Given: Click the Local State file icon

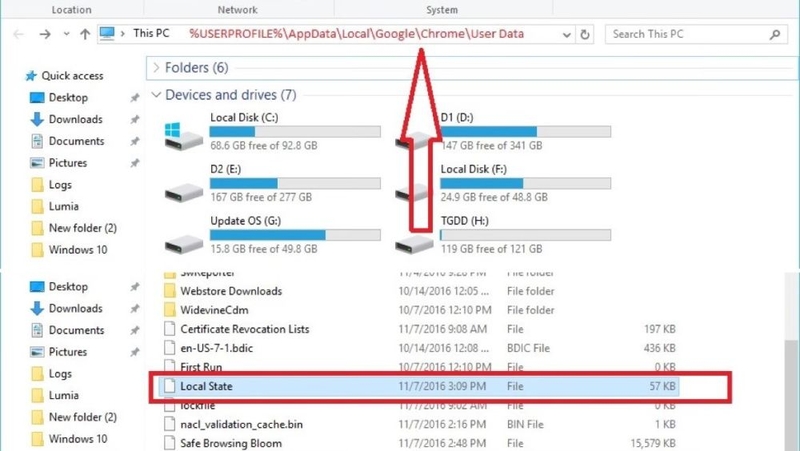Looking at the screenshot, I should click(169, 386).
